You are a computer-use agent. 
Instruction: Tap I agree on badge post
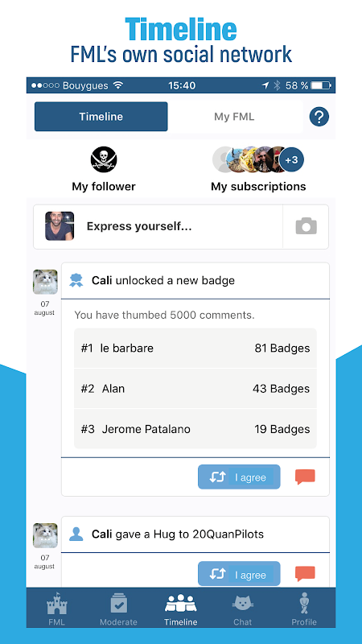point(239,477)
